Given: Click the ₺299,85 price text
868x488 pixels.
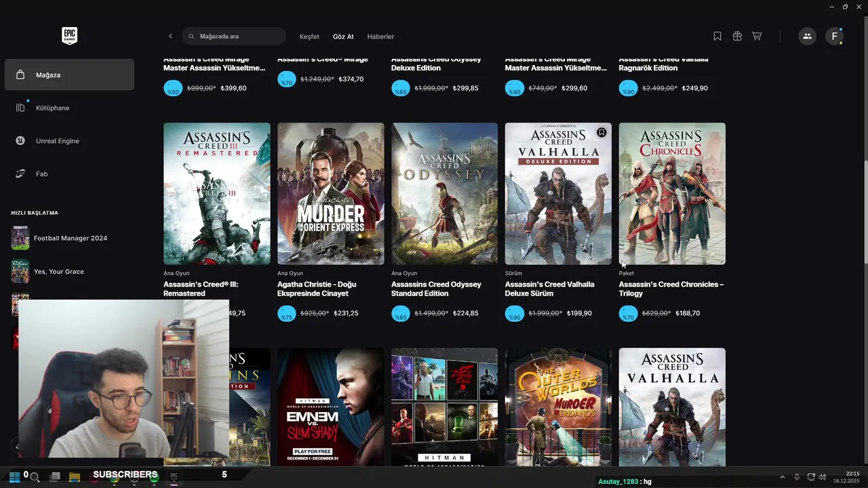Looking at the screenshot, I should [x=466, y=88].
